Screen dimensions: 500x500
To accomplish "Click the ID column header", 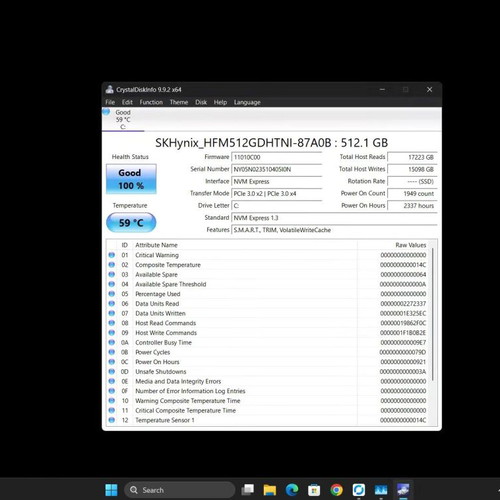I will click(125, 245).
